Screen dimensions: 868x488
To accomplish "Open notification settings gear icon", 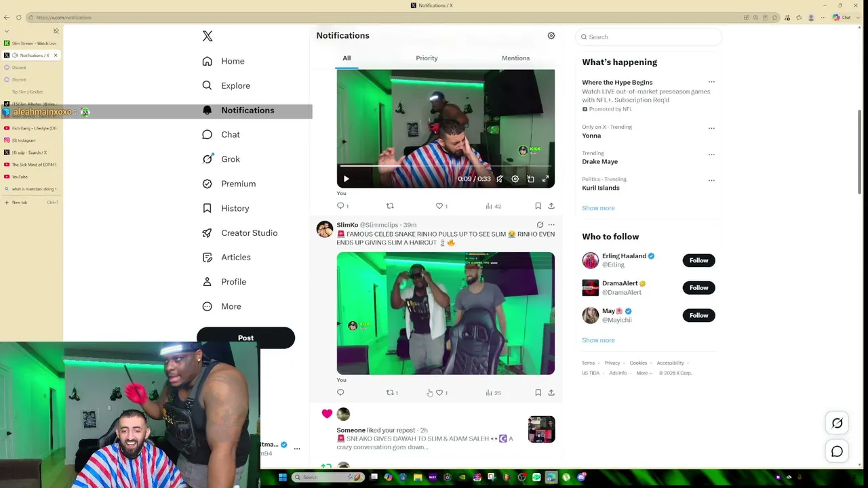I will point(551,35).
